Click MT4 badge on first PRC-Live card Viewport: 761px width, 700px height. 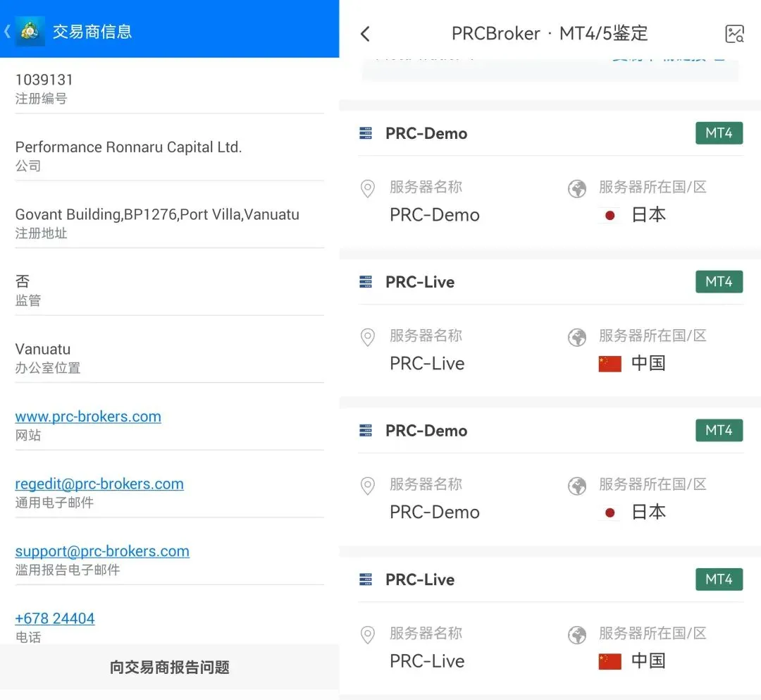(719, 281)
